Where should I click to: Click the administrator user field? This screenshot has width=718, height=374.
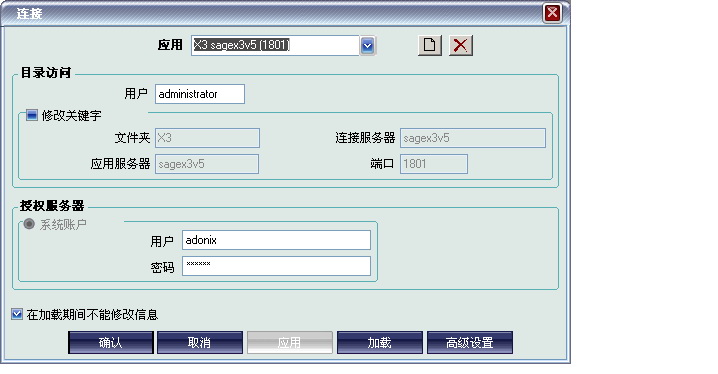(200, 94)
